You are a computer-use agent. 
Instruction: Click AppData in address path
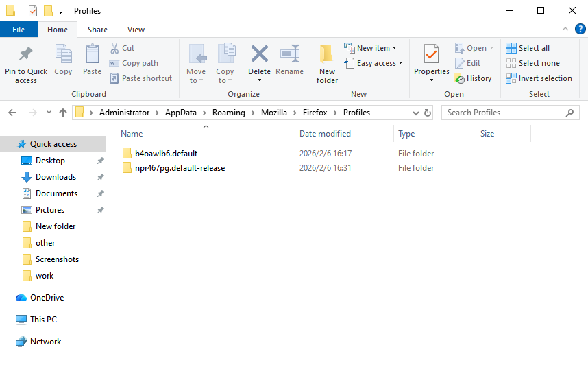(181, 113)
